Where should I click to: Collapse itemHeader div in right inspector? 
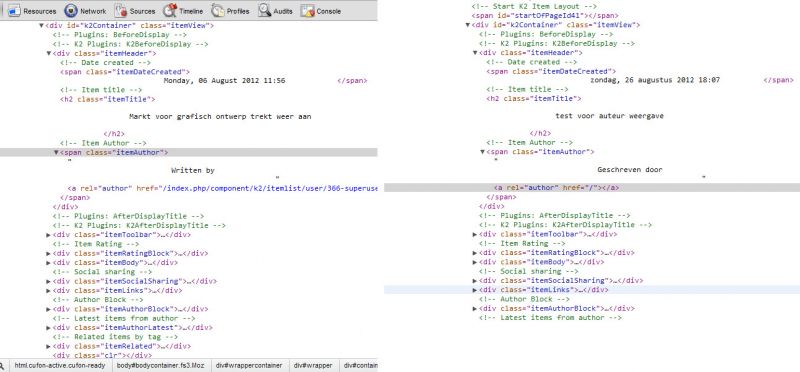[x=475, y=53]
